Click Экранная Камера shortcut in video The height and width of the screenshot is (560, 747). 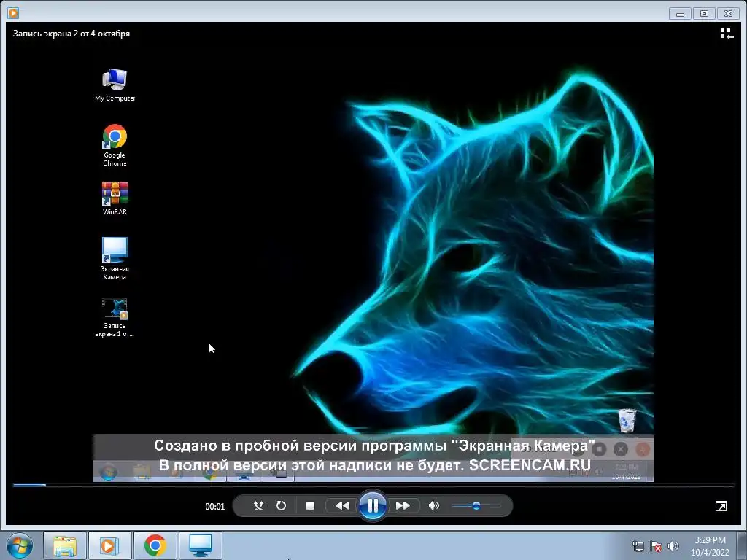tap(115, 259)
